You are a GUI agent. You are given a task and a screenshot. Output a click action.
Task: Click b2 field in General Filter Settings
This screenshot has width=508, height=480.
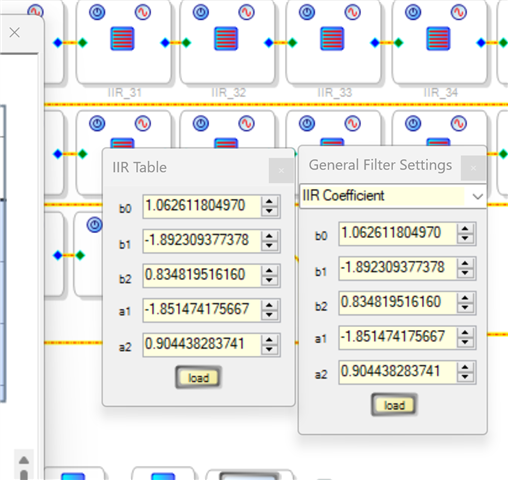398,303
